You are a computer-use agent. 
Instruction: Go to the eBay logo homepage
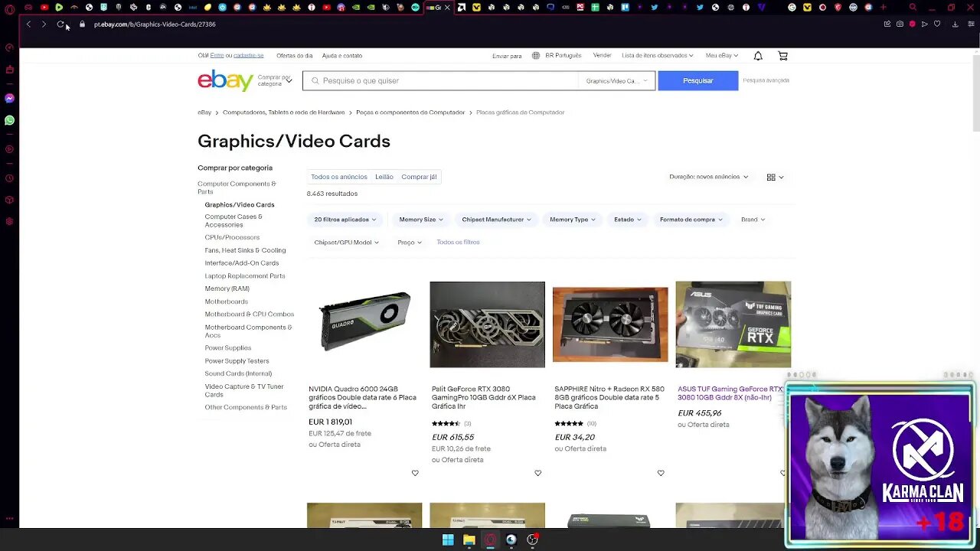click(225, 80)
